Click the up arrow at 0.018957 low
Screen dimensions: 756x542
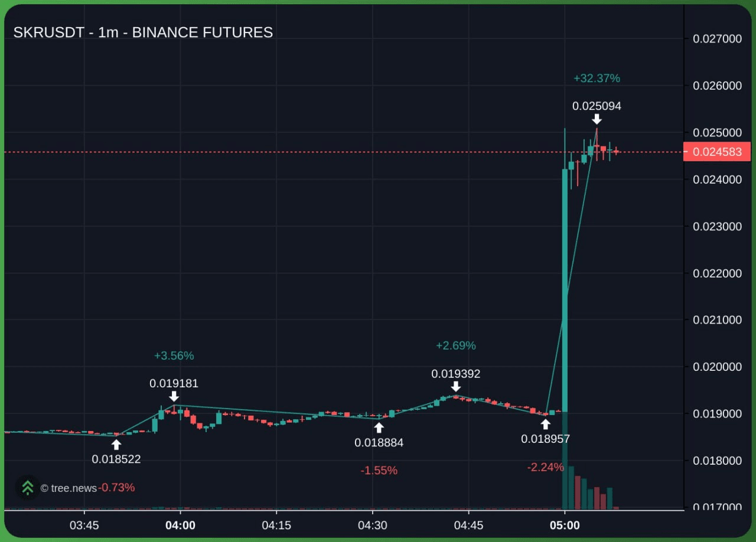545,424
